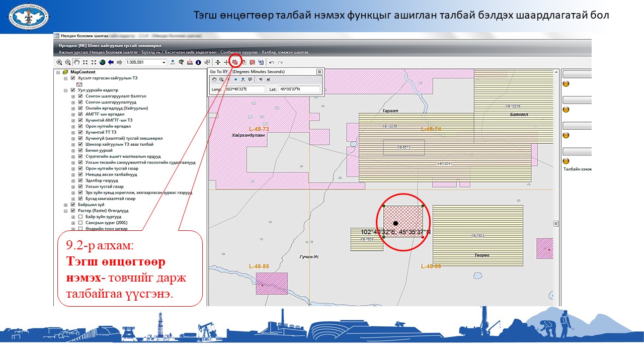
Task: Click the Zoom In magnifier tool
Action: point(59,62)
